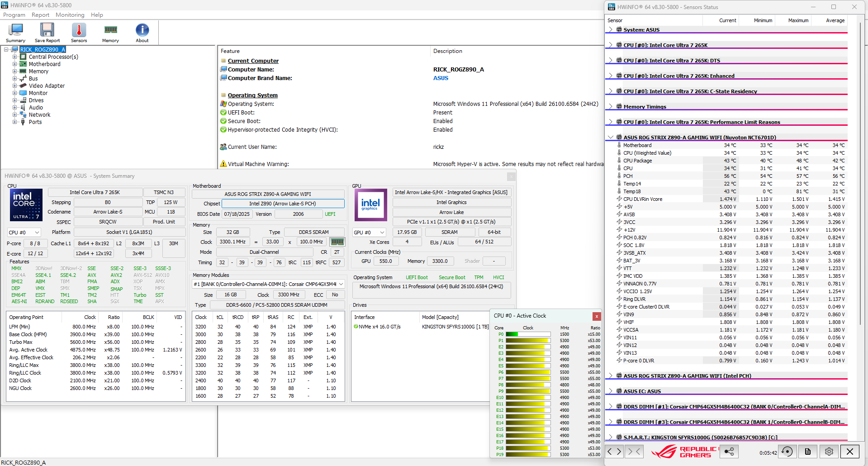Open the CPU #0 selector dropdown

point(24,233)
